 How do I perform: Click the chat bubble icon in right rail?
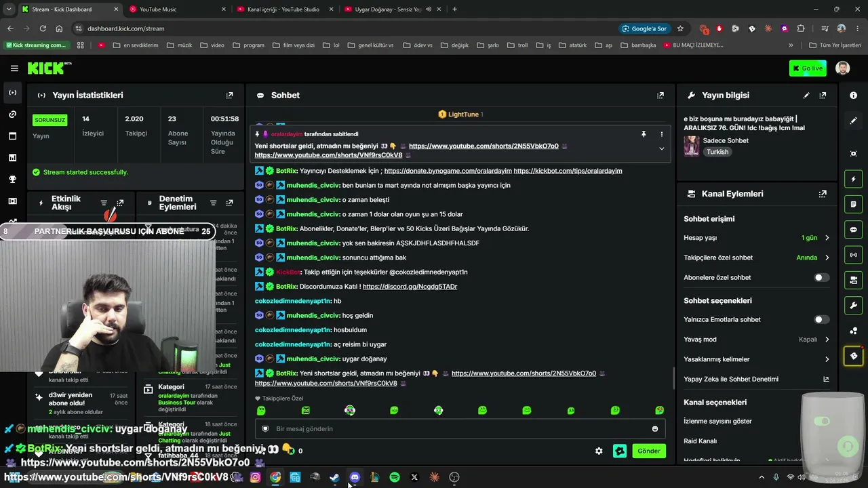(x=854, y=230)
